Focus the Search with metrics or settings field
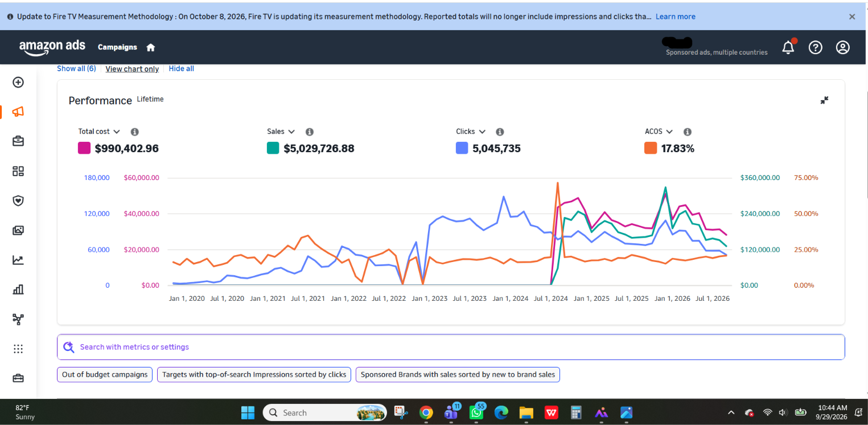The width and height of the screenshot is (868, 425). pyautogui.click(x=451, y=347)
